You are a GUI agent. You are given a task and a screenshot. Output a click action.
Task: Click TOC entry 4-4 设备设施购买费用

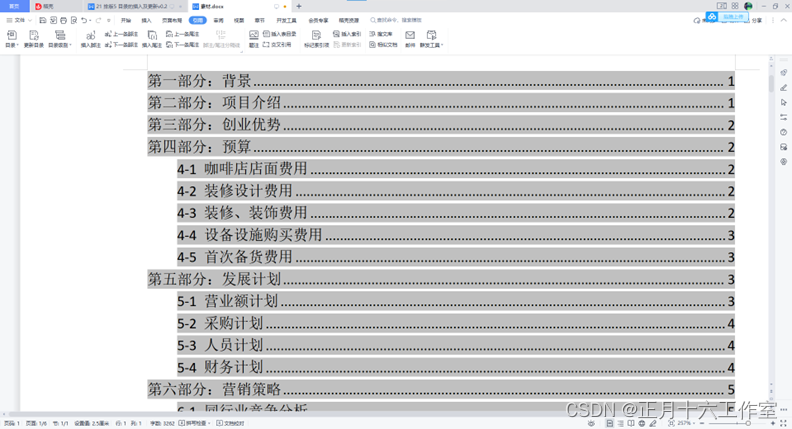click(x=455, y=235)
